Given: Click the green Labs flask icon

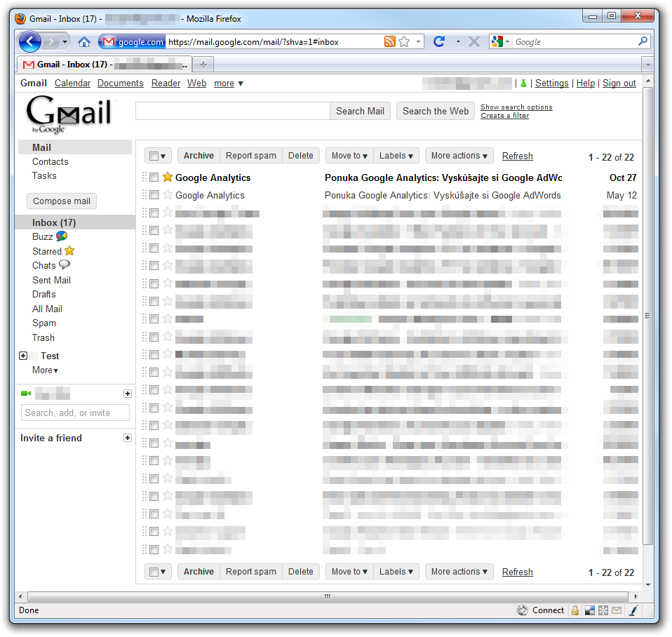Looking at the screenshot, I should tap(523, 83).
